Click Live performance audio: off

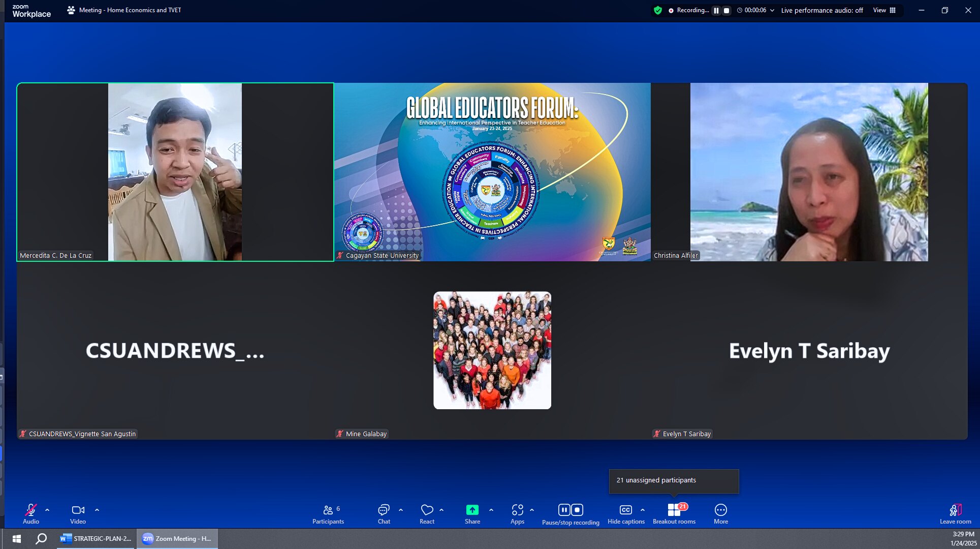(x=822, y=10)
